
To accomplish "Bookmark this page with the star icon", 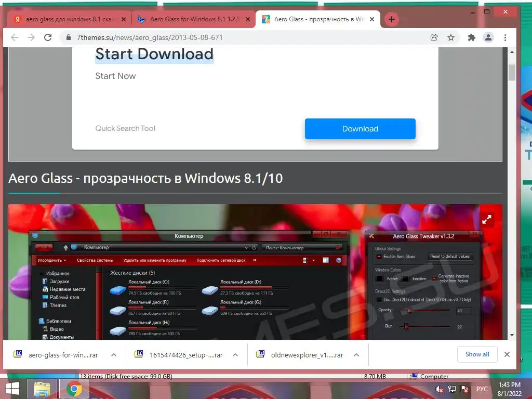I will (450, 37).
